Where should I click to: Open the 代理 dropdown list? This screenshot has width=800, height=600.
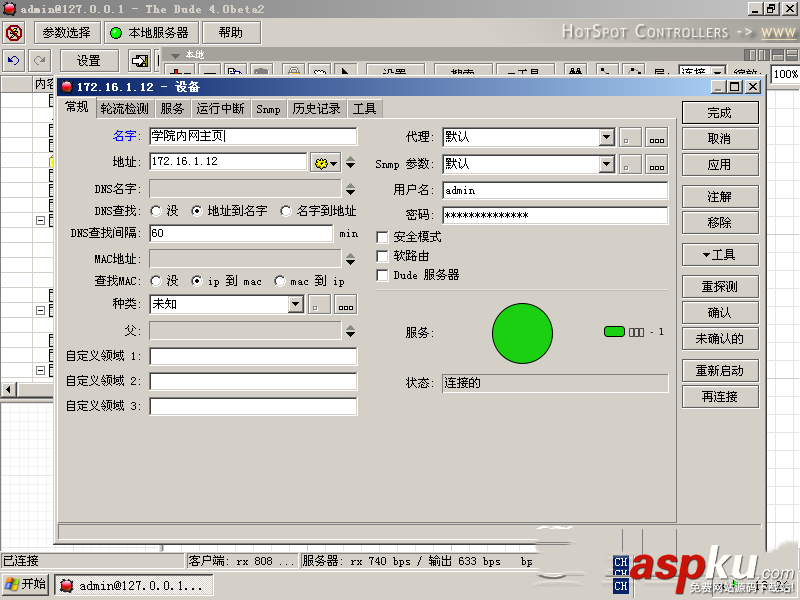point(606,137)
